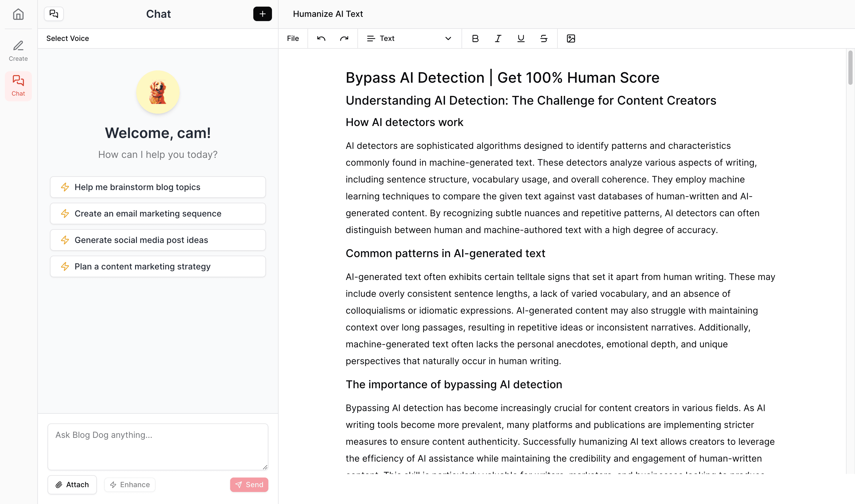855x504 pixels.
Task: Open chat history conversations icon
Action: tap(54, 14)
